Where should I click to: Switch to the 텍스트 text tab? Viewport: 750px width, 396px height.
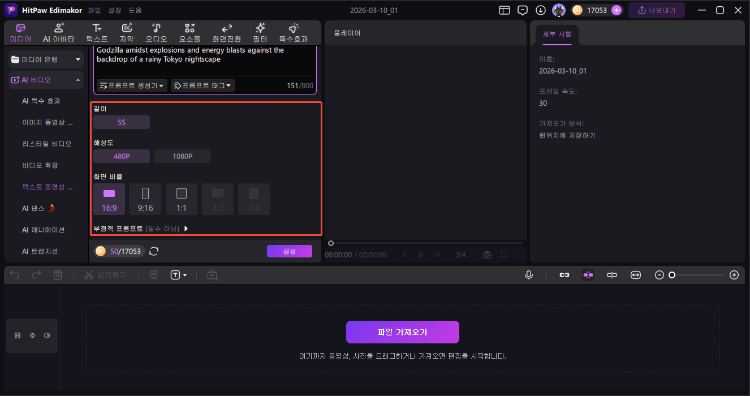click(x=97, y=33)
